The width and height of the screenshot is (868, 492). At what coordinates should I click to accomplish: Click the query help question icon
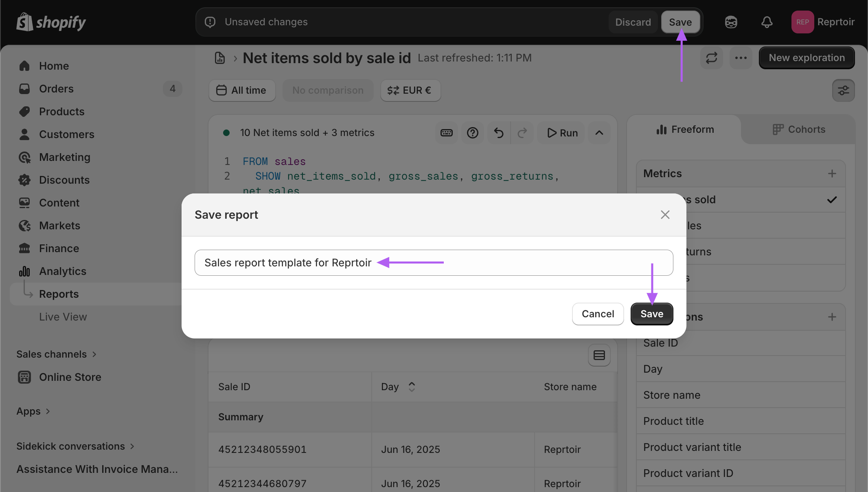[x=472, y=133]
